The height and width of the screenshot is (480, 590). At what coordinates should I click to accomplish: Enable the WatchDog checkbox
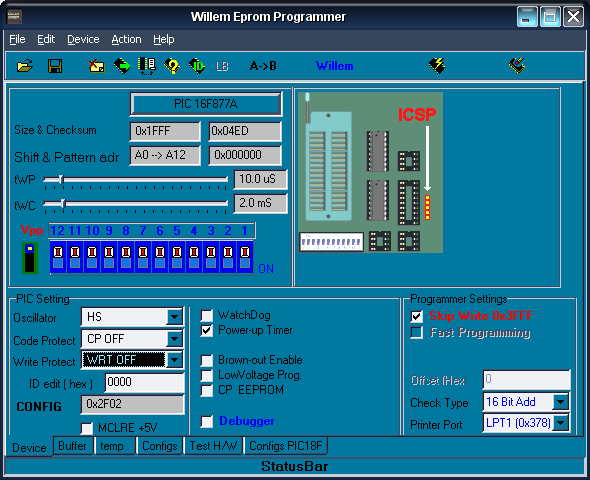coord(207,316)
